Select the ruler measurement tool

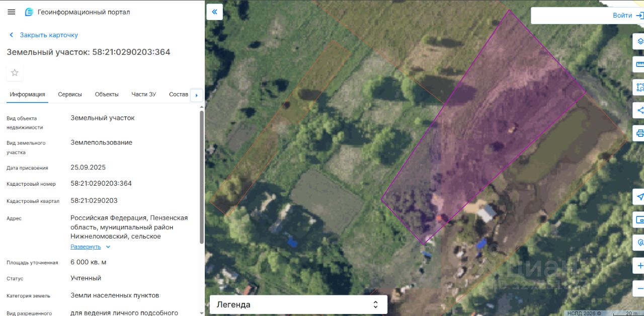[639, 64]
